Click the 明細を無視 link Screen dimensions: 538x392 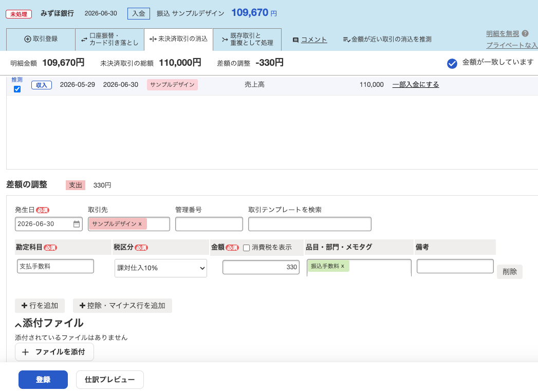(x=503, y=33)
